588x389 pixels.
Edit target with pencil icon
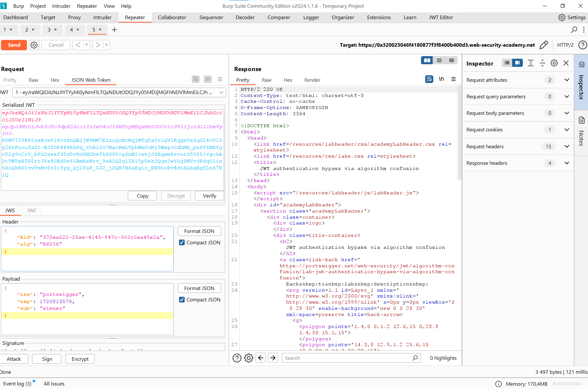pyautogui.click(x=544, y=45)
